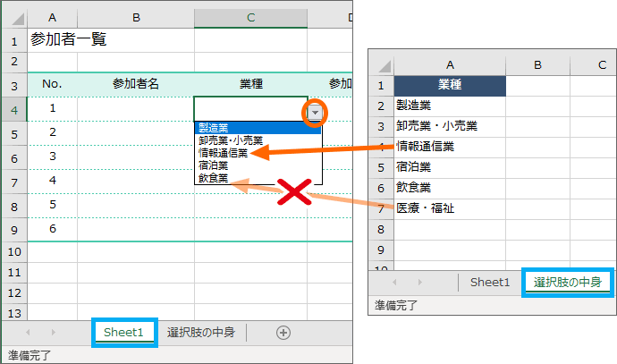Image resolution: width=617 pixels, height=364 pixels.
Task: Switch to Sheet1 tab in right window
Action: (x=490, y=282)
